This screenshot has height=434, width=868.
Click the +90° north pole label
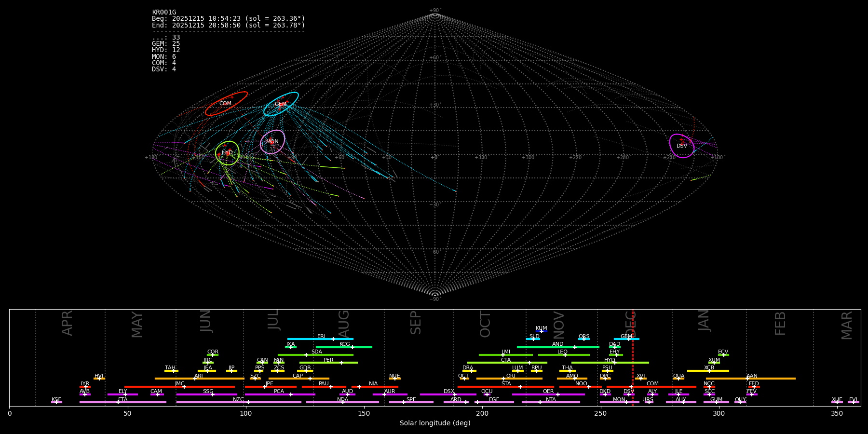[x=434, y=11]
